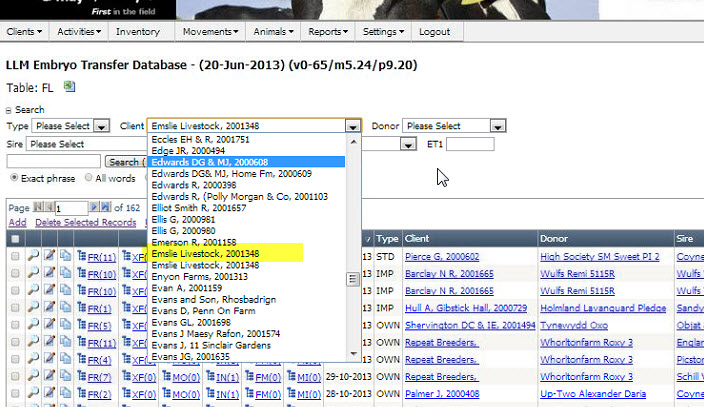Select the All words radio button
Viewport: 704px width, 407px height.
pos(87,178)
